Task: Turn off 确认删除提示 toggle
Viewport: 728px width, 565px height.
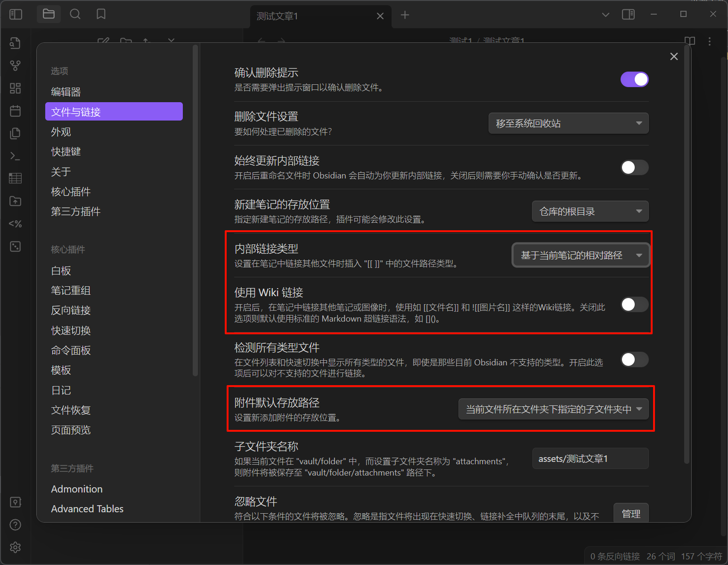Action: tap(634, 79)
